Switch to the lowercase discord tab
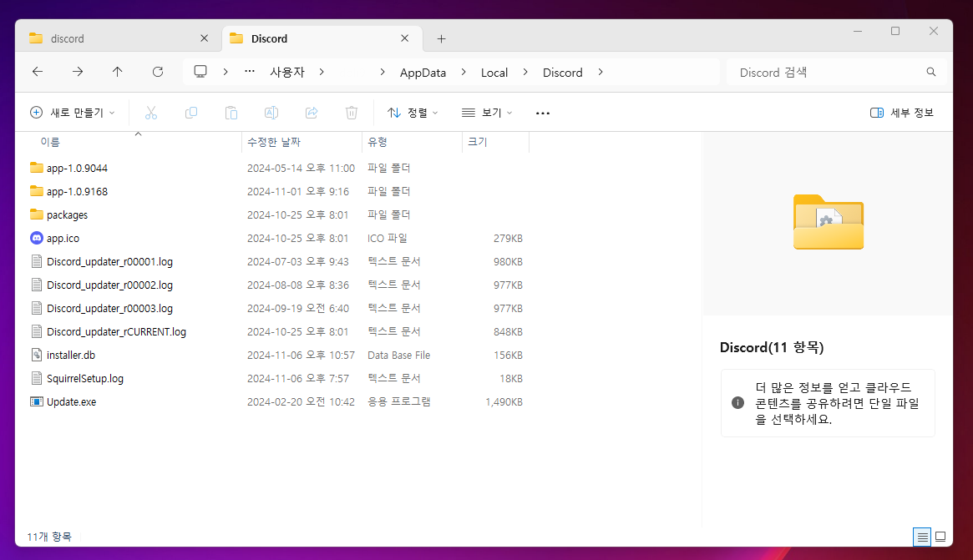Viewport: 973px width, 560px height. (x=118, y=38)
